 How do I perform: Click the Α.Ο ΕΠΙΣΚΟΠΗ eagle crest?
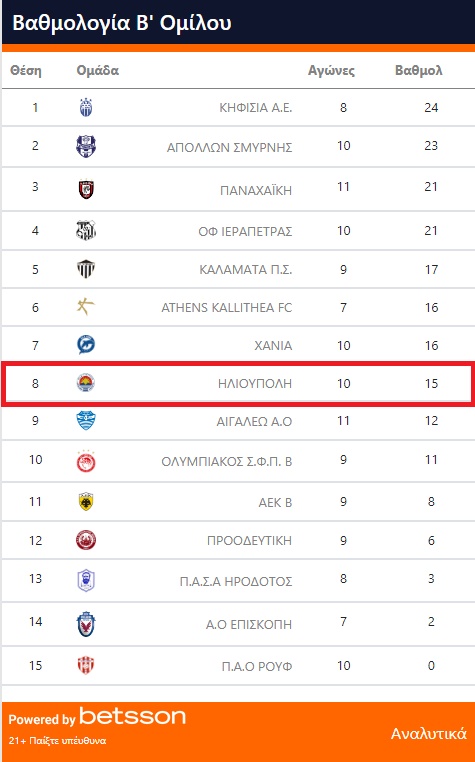pos(86,624)
